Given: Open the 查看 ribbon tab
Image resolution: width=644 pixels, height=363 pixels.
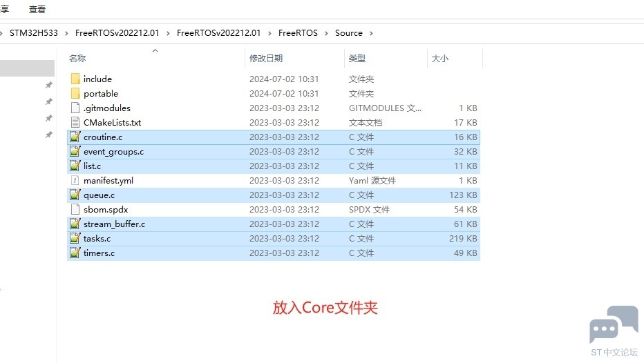Looking at the screenshot, I should pyautogui.click(x=37, y=10).
